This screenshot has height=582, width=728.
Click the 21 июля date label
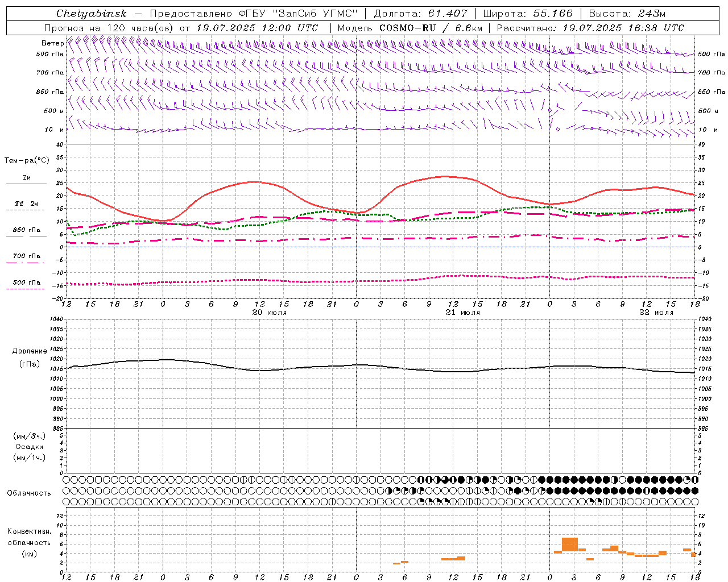pyautogui.click(x=462, y=313)
